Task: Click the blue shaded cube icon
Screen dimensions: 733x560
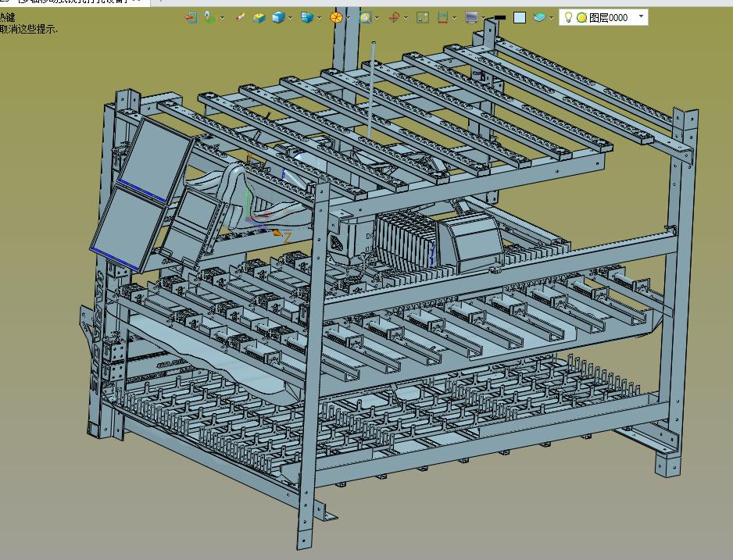Action: [279, 18]
